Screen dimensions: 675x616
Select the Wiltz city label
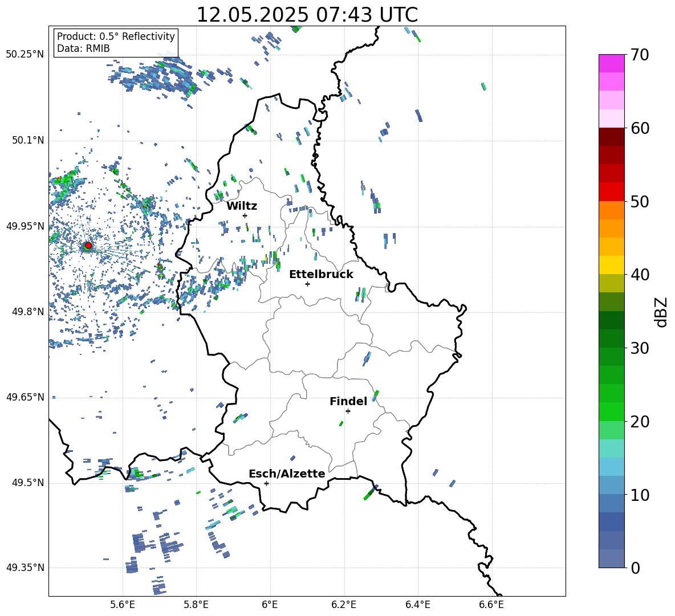tap(242, 206)
